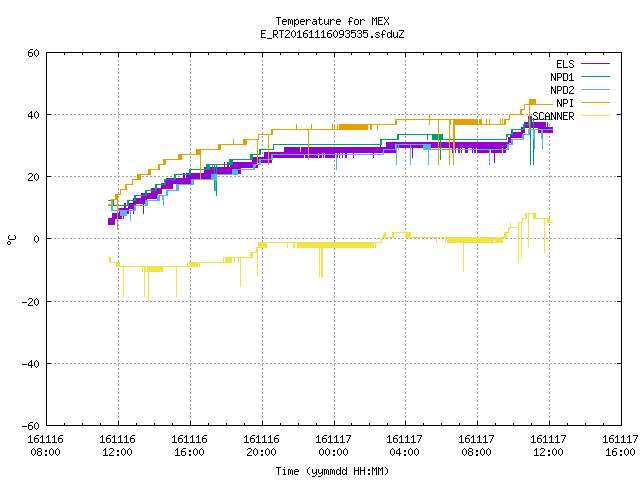This screenshot has height=480, width=640.
Task: Click the x-axis tick 161117 04:00
Action: pos(404,446)
